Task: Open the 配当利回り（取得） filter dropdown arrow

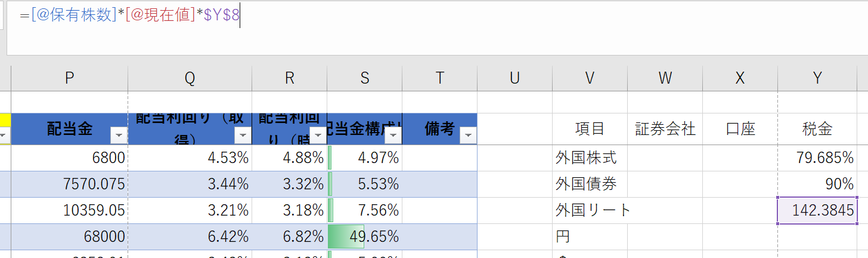Action: (x=243, y=136)
